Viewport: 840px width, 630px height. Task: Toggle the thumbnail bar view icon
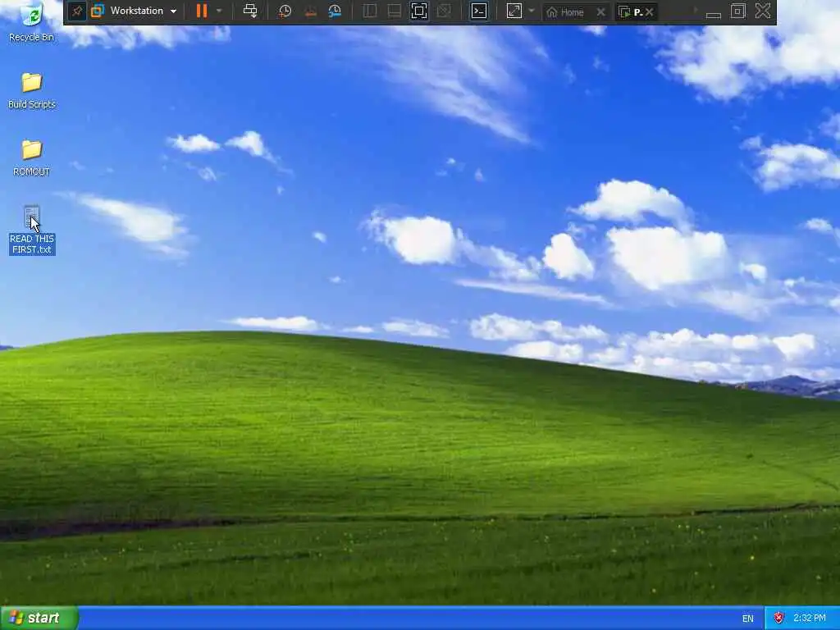[395, 11]
